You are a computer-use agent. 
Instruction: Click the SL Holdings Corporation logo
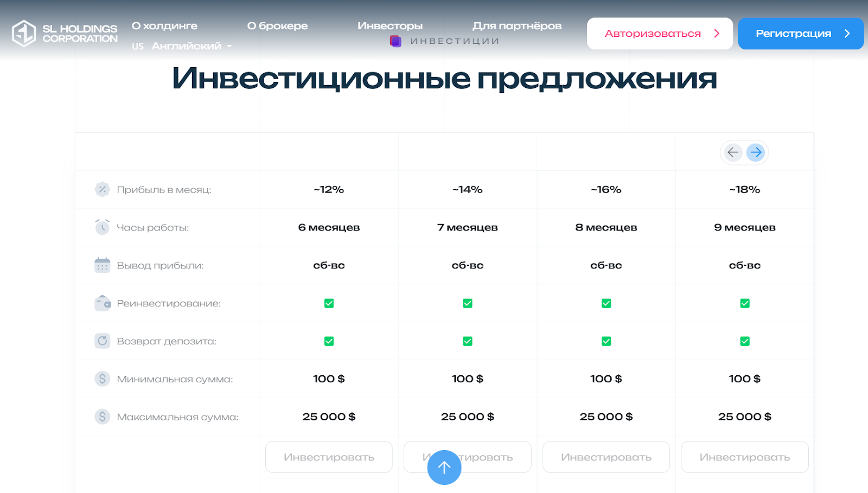[x=65, y=34]
